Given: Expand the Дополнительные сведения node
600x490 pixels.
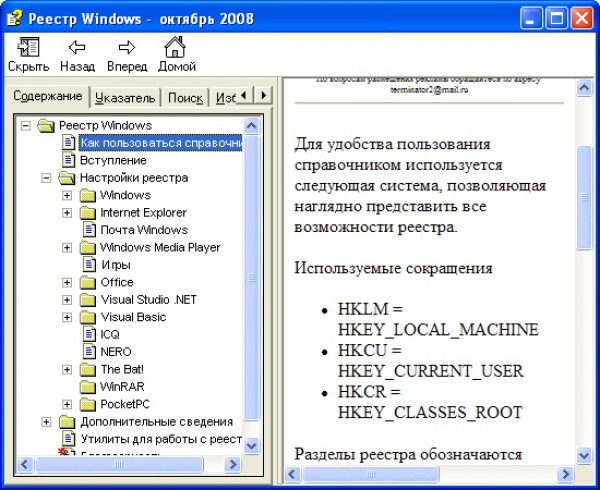Looking at the screenshot, I should click(46, 422).
